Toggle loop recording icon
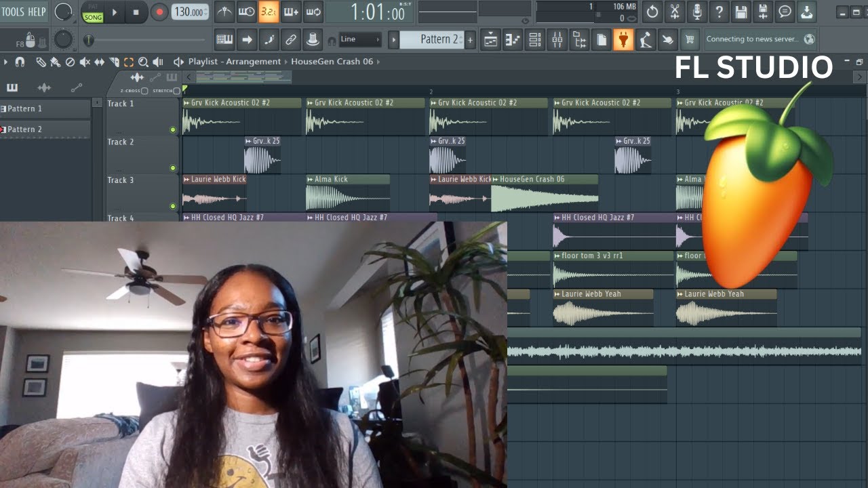The width and height of the screenshot is (868, 488). click(313, 12)
